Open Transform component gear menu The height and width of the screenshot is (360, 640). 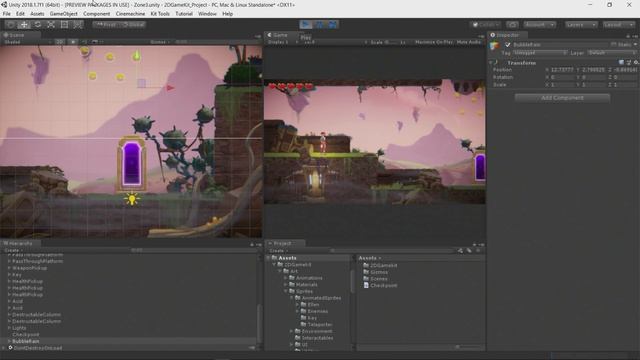pyautogui.click(x=636, y=63)
